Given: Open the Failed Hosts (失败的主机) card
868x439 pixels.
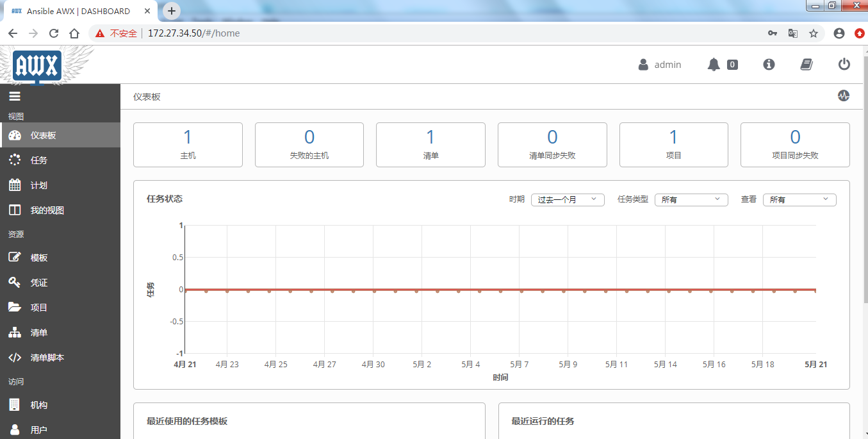Looking at the screenshot, I should click(x=309, y=145).
